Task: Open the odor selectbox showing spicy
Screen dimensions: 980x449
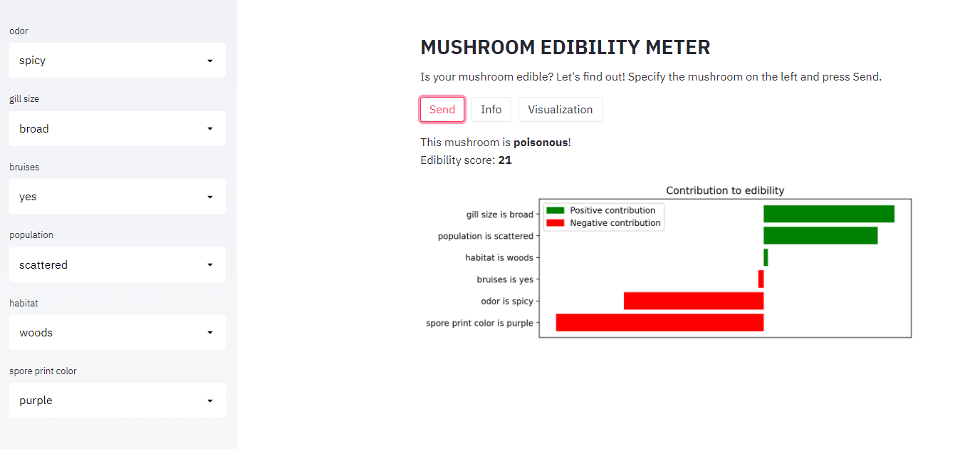Action: 118,61
